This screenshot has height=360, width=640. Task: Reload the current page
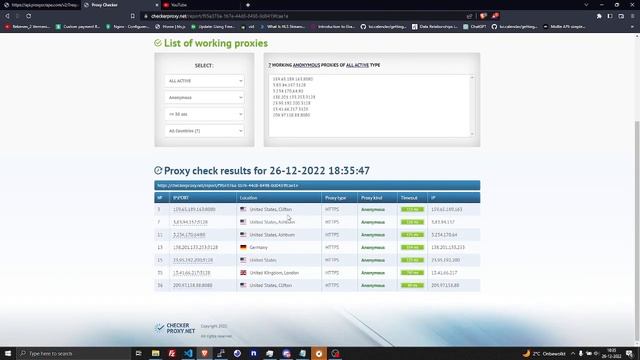(29, 16)
